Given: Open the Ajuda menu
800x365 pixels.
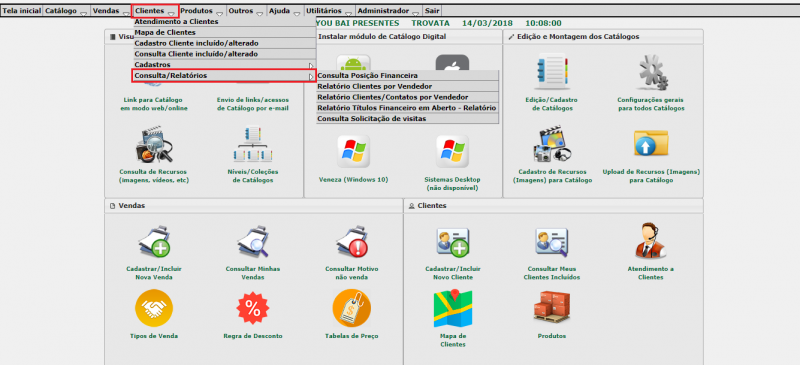Looking at the screenshot, I should tap(285, 11).
